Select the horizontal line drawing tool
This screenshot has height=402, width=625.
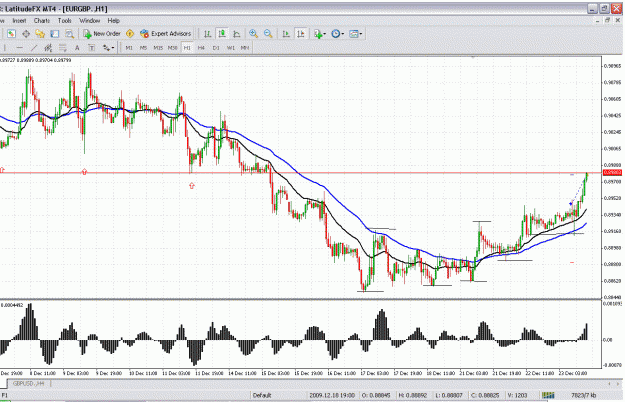tap(19, 48)
